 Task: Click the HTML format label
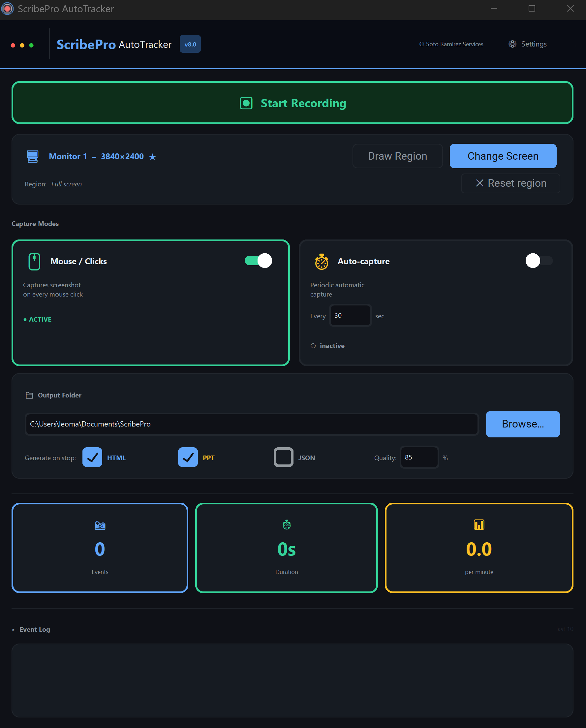tap(116, 458)
